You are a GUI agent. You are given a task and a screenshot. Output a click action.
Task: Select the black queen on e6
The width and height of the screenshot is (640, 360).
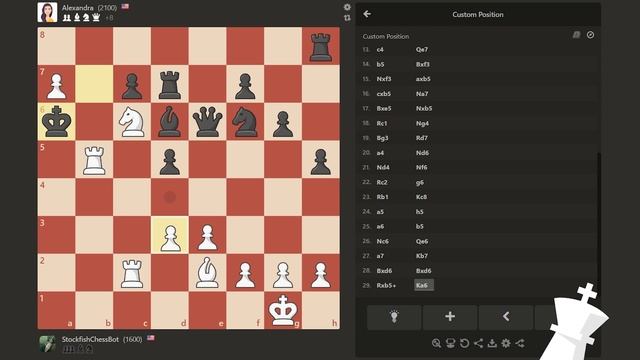207,121
